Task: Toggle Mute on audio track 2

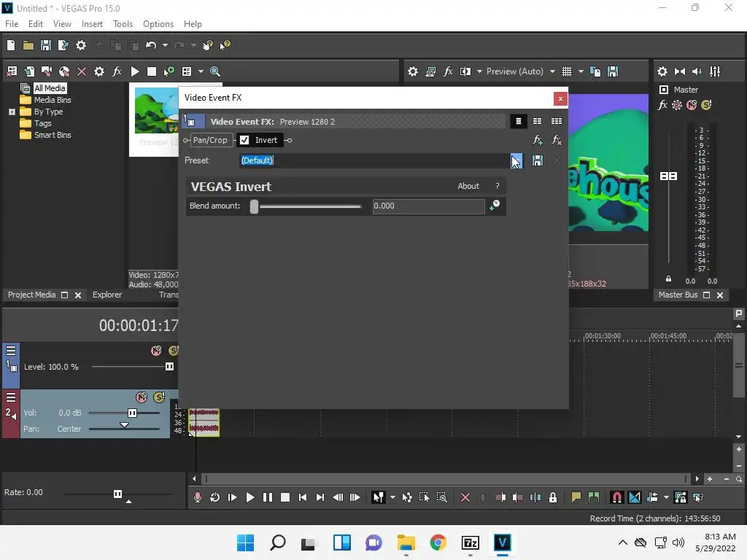Action: tap(142, 397)
